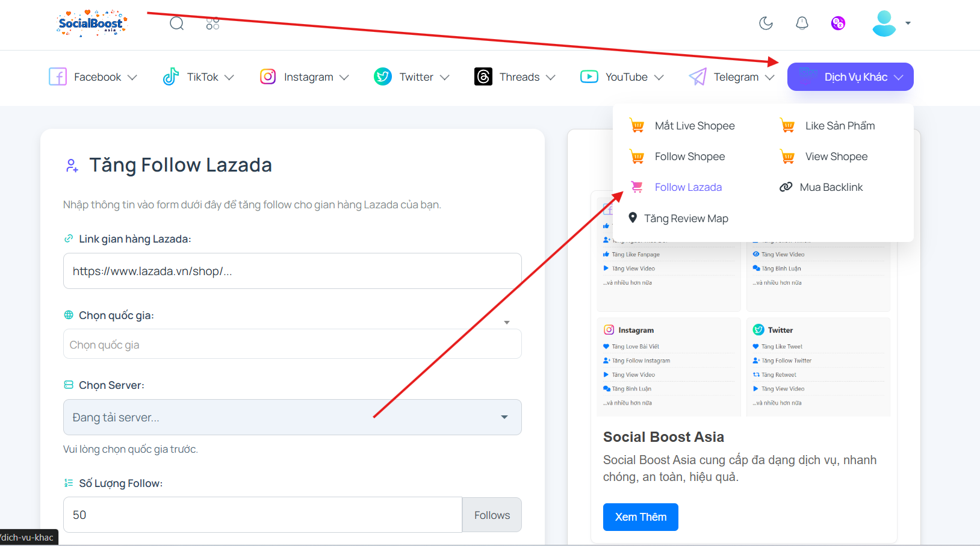Screen dimensions: 980x546
Task: Expand the YouTube menu chevron
Action: coord(659,78)
